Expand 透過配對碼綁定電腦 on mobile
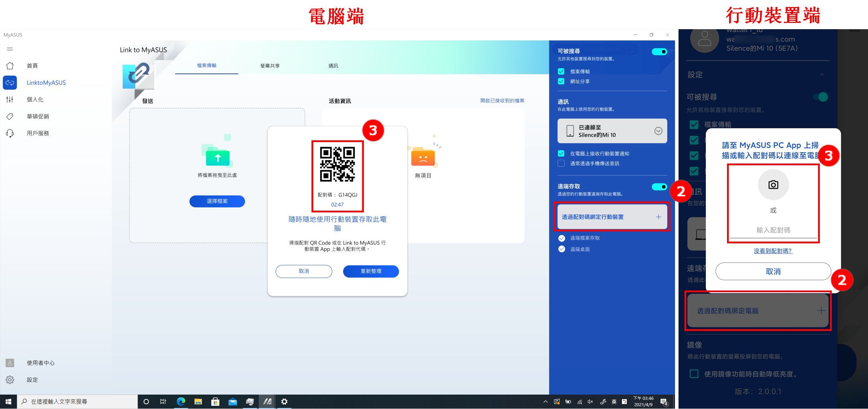Image resolution: width=868 pixels, height=409 pixels. 758,311
